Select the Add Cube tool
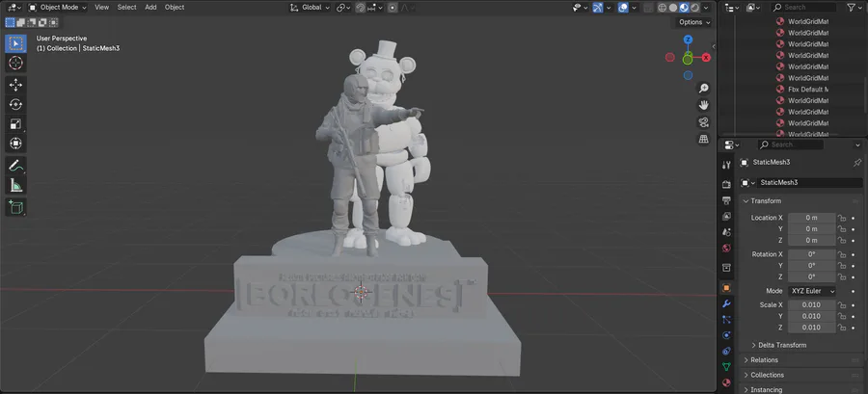 [x=16, y=207]
